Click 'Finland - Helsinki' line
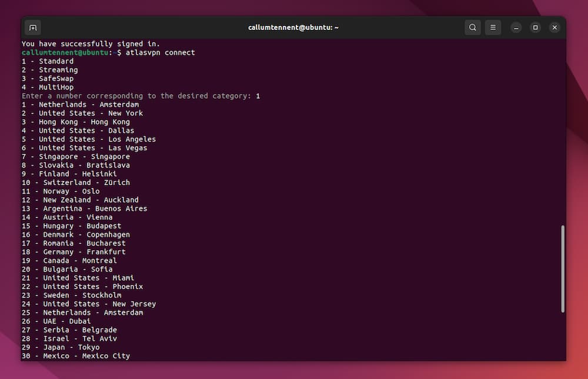Image resolution: width=588 pixels, height=379 pixels. click(69, 173)
